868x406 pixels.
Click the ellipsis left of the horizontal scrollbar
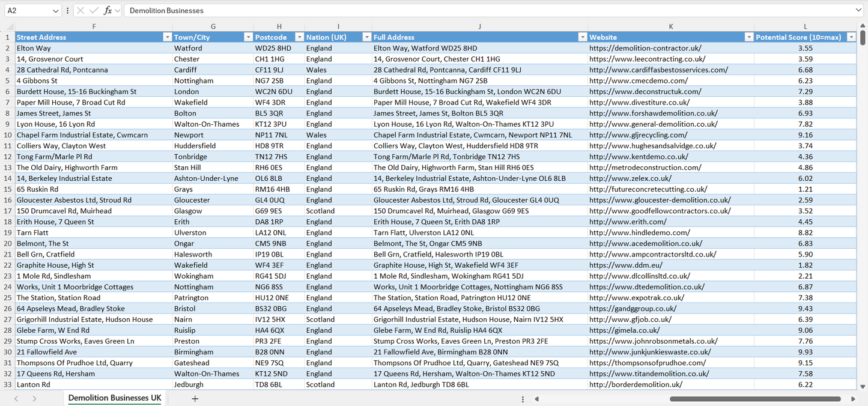pos(523,398)
